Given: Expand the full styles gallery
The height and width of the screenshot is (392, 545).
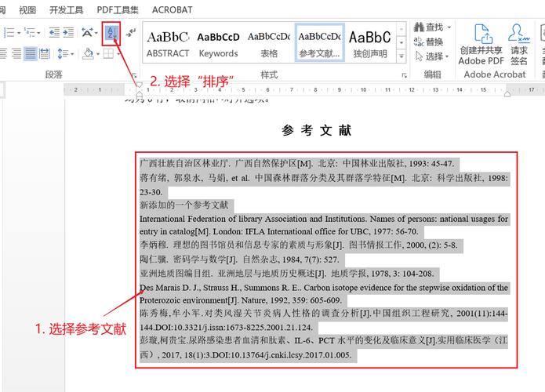Looking at the screenshot, I should pyautogui.click(x=401, y=56).
